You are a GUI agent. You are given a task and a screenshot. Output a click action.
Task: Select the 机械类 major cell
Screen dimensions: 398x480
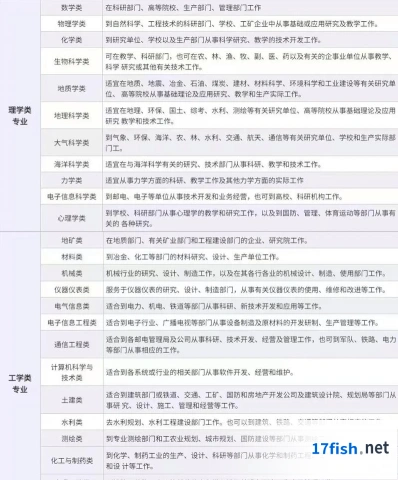click(x=72, y=273)
